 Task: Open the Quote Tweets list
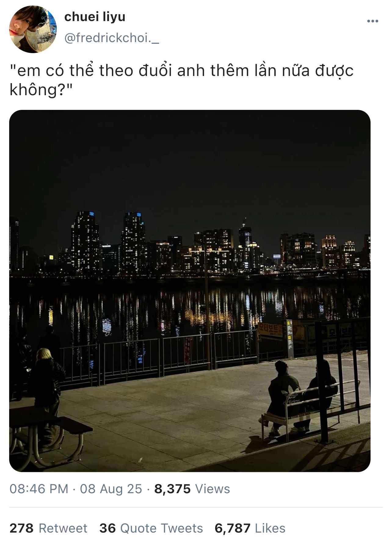click(162, 528)
